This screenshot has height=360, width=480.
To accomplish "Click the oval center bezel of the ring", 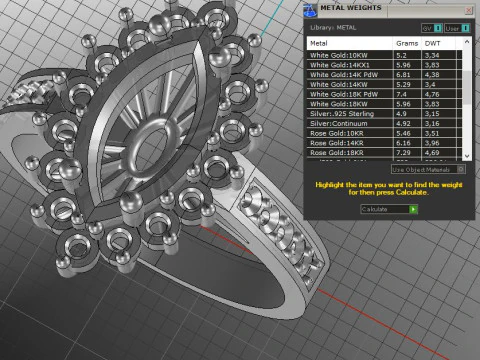I will pyautogui.click(x=154, y=148).
